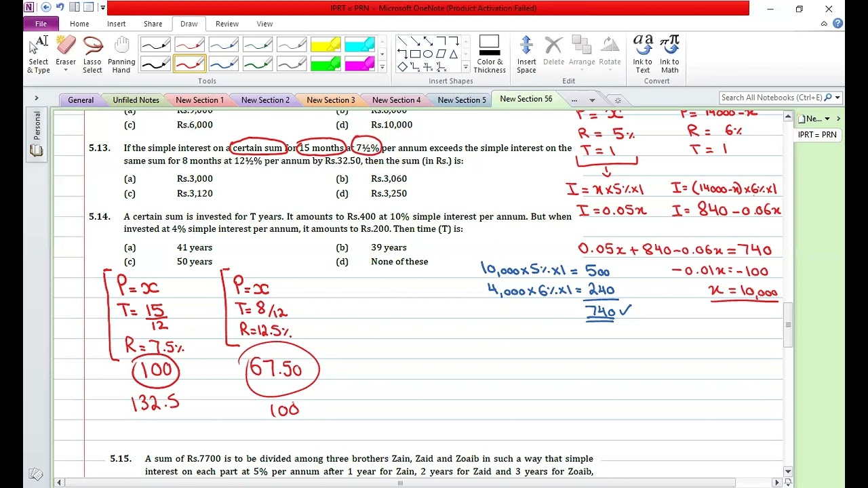Select thick gray pen, bottom row
Viewport: 868px width, 488px height.
point(291,64)
